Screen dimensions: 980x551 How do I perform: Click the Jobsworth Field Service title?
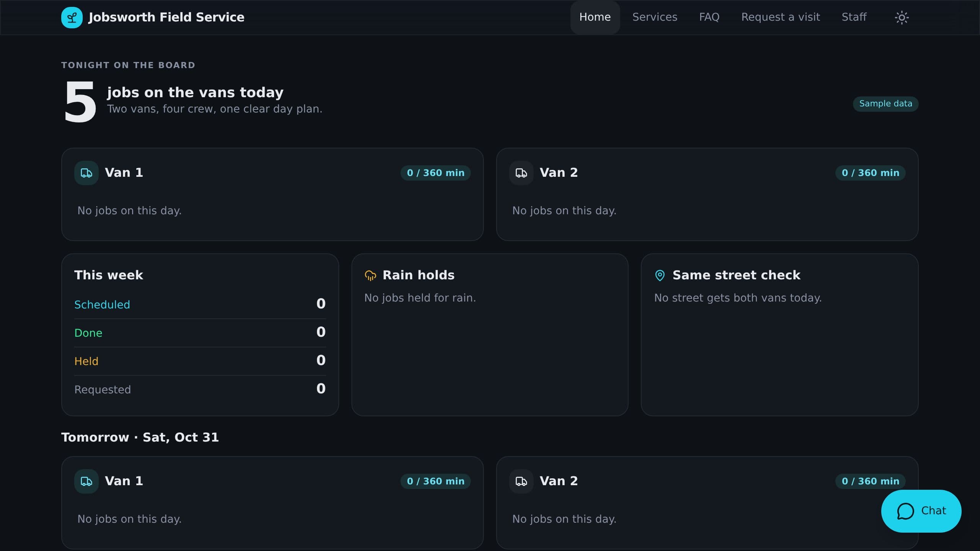[166, 17]
